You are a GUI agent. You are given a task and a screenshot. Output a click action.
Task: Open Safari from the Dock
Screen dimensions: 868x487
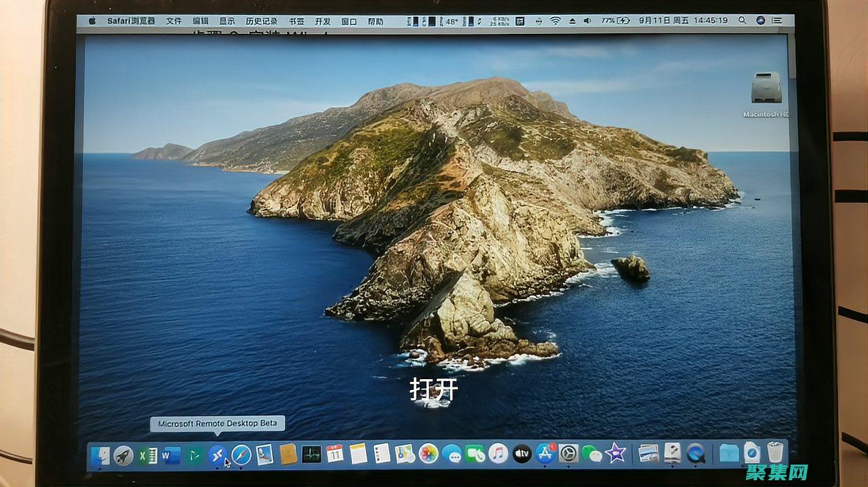tap(241, 456)
